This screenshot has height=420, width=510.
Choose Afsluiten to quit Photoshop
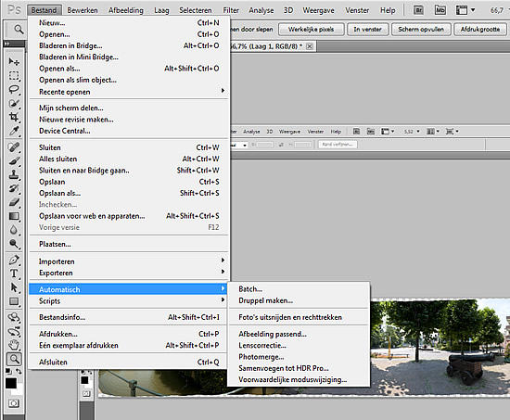(x=129, y=363)
